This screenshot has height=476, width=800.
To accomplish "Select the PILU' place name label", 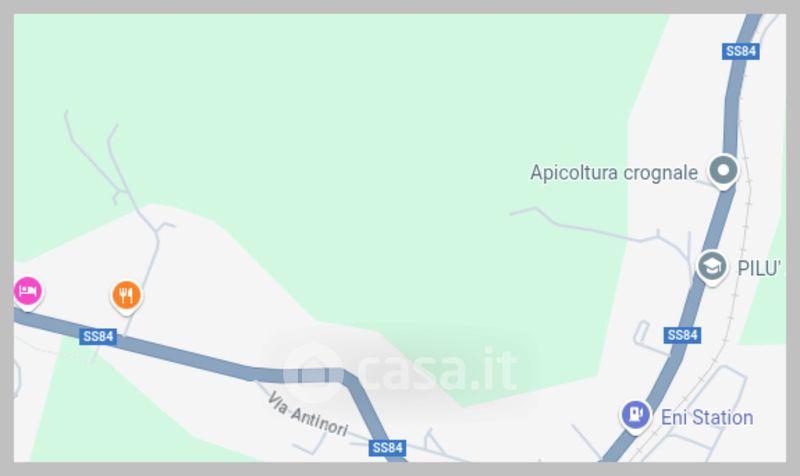I will point(759,268).
